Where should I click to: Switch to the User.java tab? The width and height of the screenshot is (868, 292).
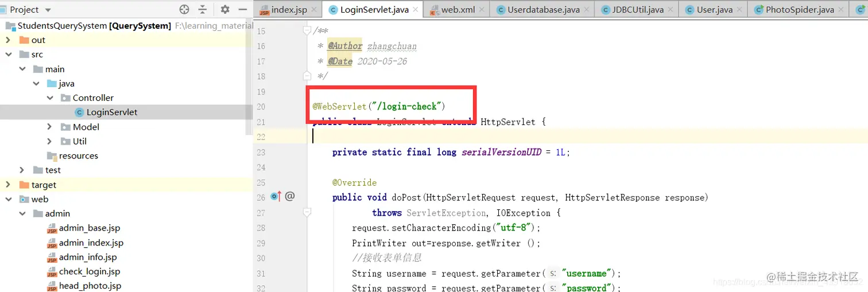pos(714,10)
